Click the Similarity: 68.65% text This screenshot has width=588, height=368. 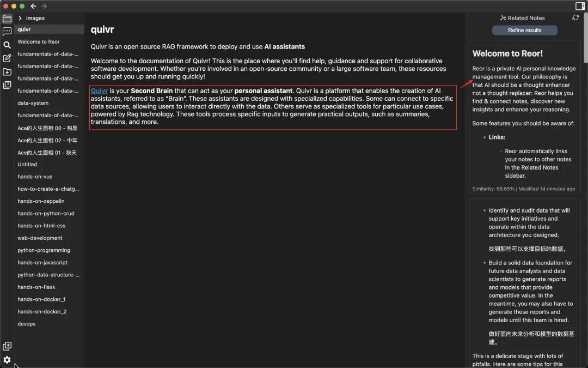[x=493, y=189]
